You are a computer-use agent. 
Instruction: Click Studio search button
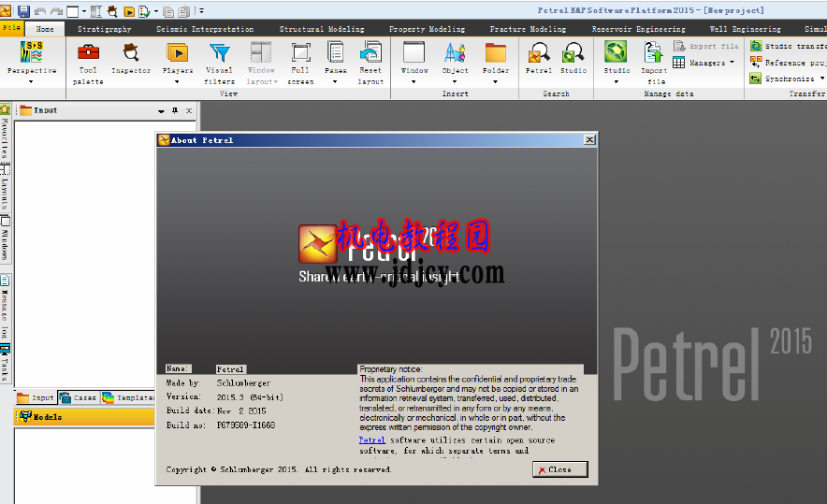(x=573, y=58)
